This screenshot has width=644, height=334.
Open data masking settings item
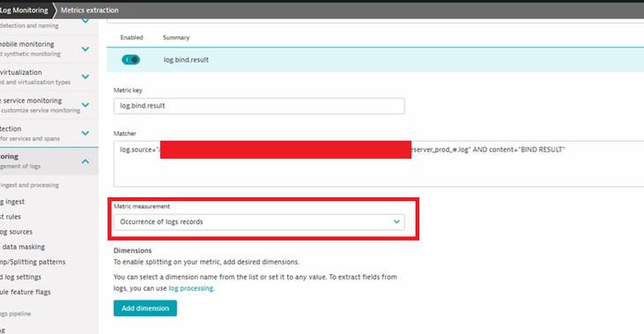[23, 247]
